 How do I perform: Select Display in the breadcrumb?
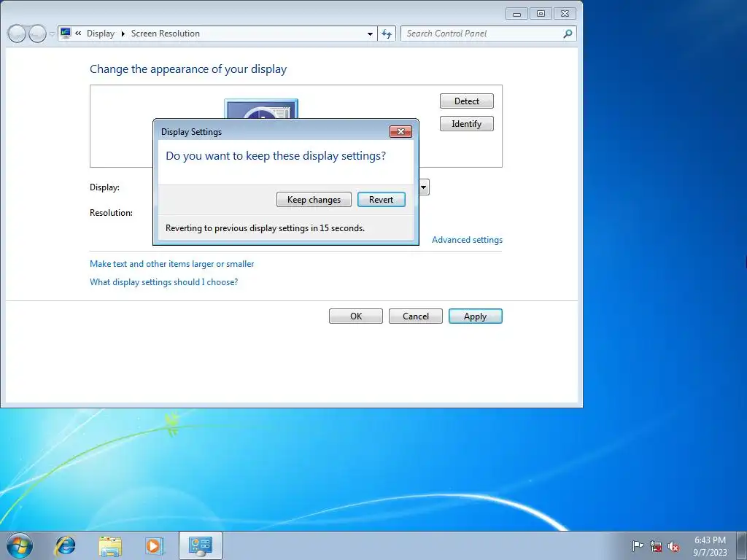coord(101,34)
